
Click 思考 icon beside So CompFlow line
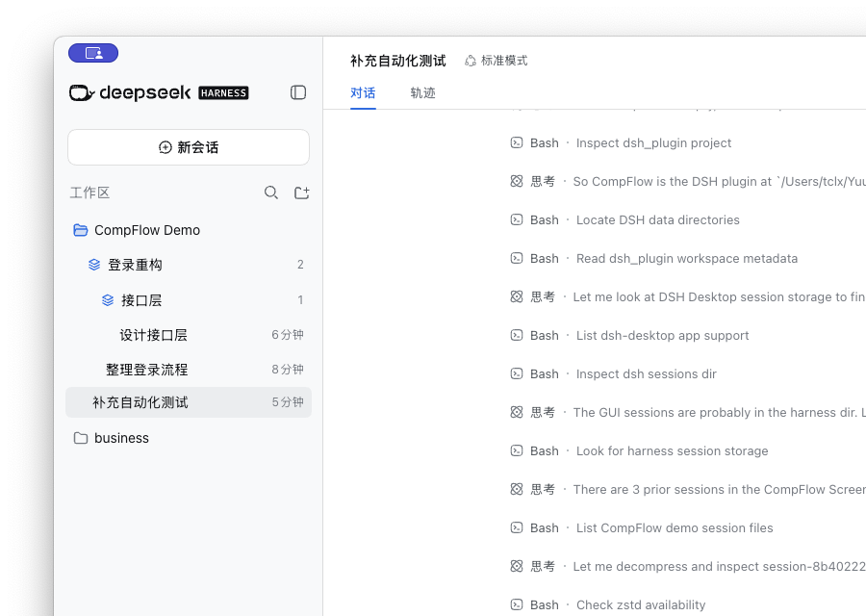coord(517,181)
